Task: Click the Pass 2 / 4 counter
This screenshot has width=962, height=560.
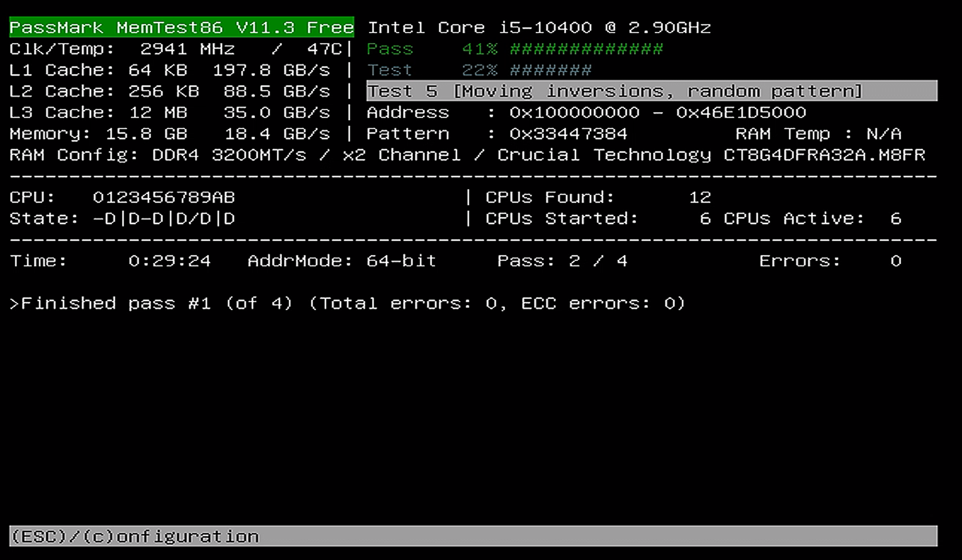Action: pyautogui.click(x=562, y=261)
